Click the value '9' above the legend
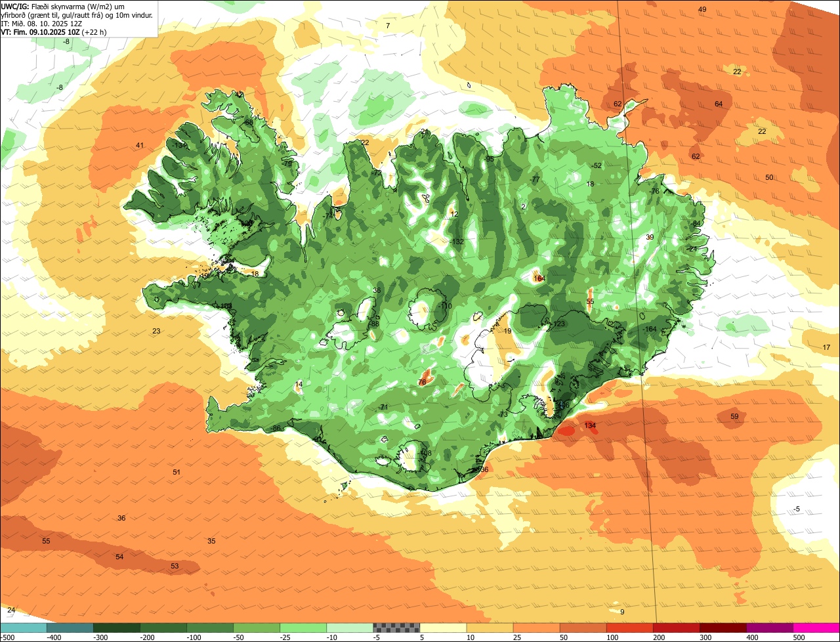This screenshot has width=840, height=642. [622, 612]
